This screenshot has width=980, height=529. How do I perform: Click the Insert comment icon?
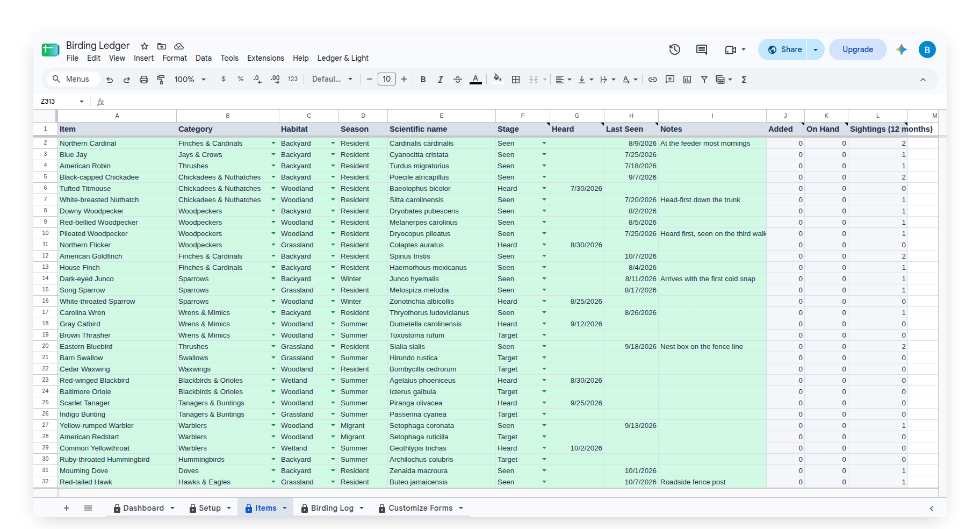coord(670,80)
